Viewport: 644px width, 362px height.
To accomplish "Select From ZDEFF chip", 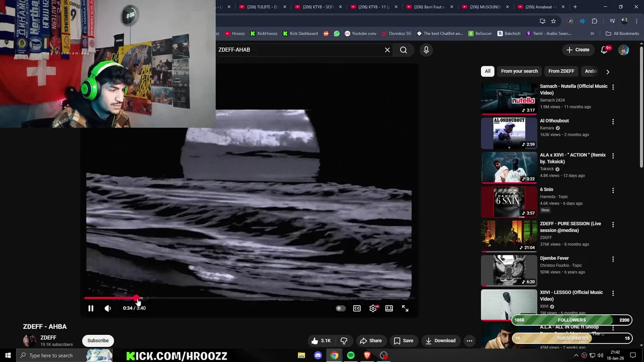I will coord(561,71).
